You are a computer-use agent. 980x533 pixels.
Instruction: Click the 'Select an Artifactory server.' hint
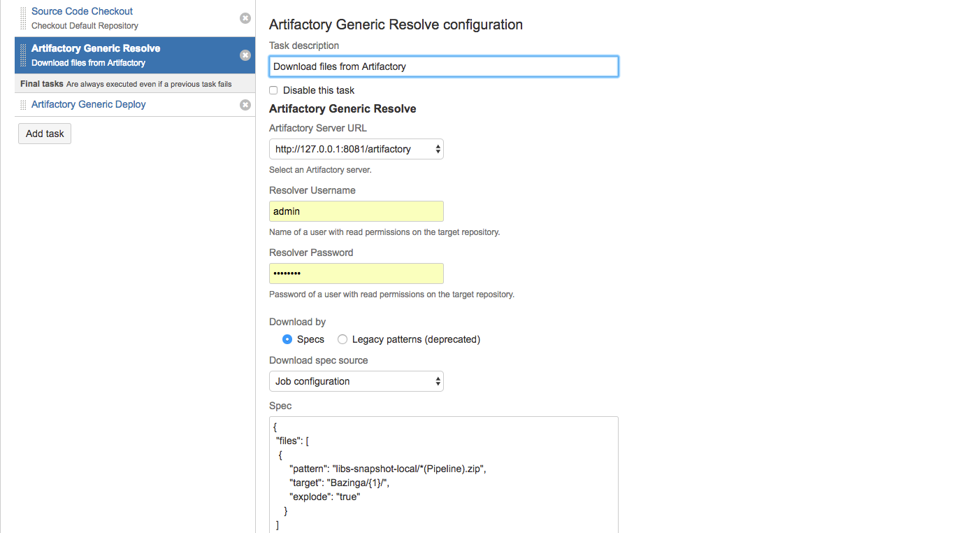[320, 170]
